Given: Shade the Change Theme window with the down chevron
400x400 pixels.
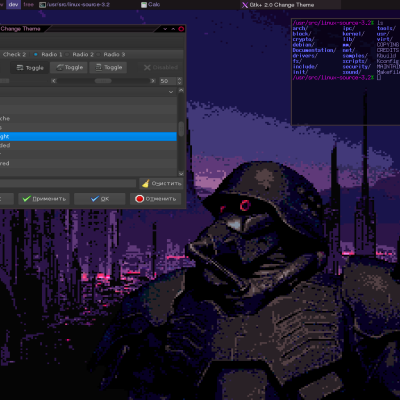Looking at the screenshot, I should tap(165, 29).
